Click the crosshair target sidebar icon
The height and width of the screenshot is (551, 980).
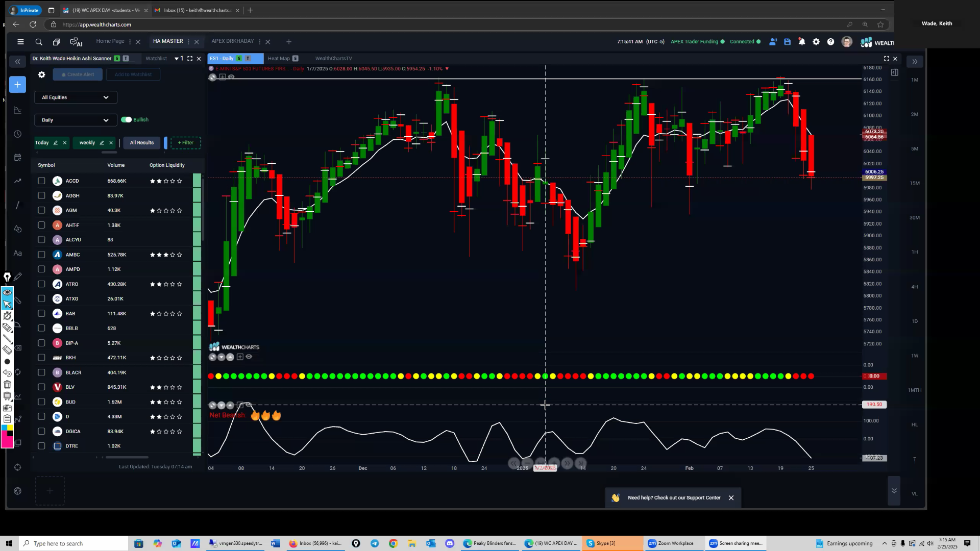tap(17, 467)
